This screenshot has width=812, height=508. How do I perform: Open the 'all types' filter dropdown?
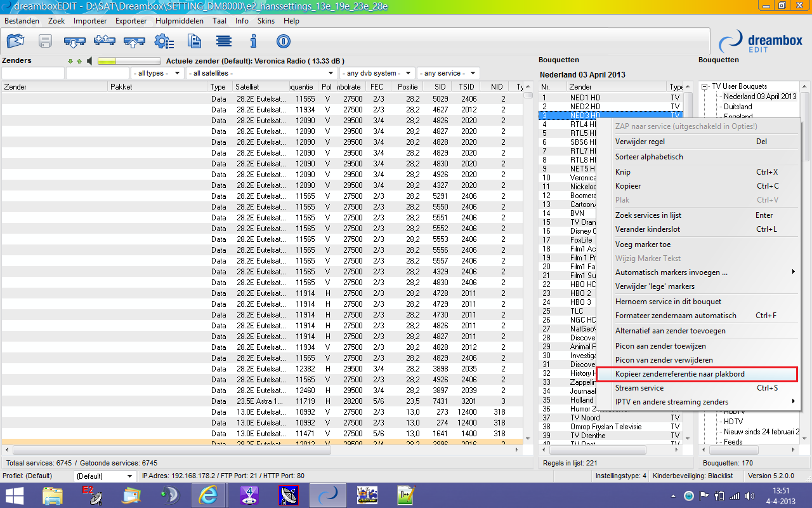pyautogui.click(x=157, y=74)
